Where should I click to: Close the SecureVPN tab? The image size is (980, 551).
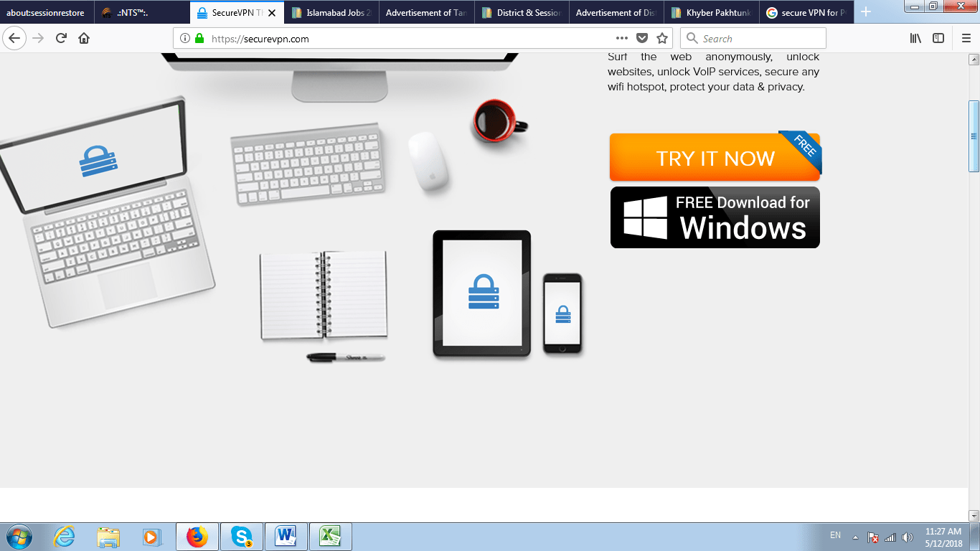[272, 13]
